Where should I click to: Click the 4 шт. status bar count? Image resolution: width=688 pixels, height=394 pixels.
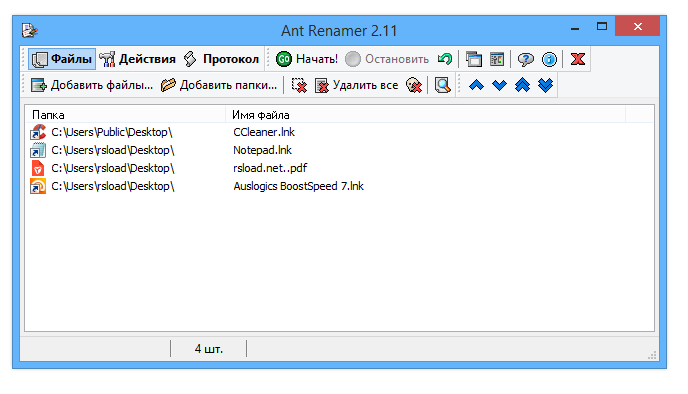click(208, 349)
